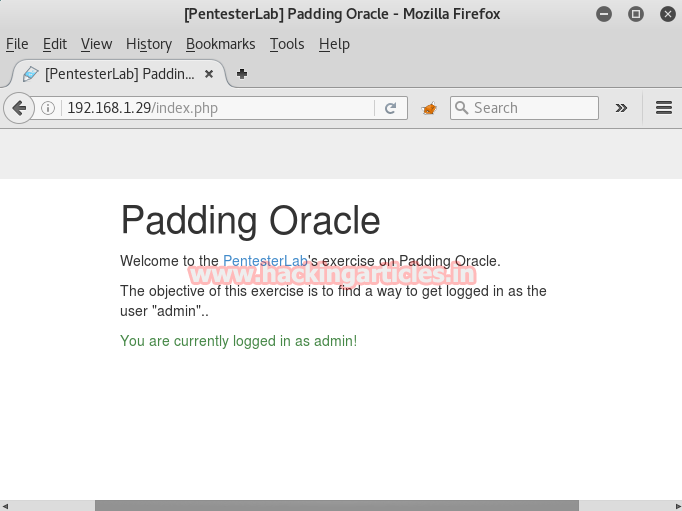Screen dimensions: 682x511
Task: Click the tab's page favicon
Action: pyautogui.click(x=30, y=74)
